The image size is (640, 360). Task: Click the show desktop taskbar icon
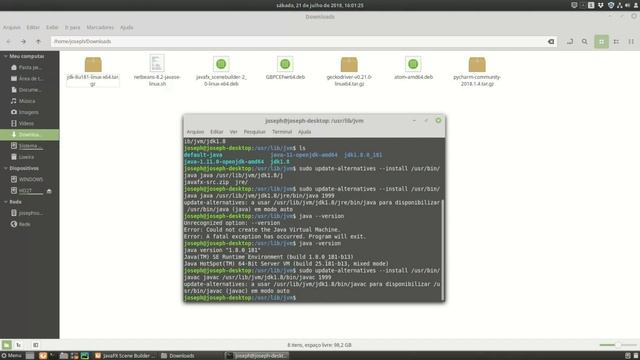[x=30, y=356]
